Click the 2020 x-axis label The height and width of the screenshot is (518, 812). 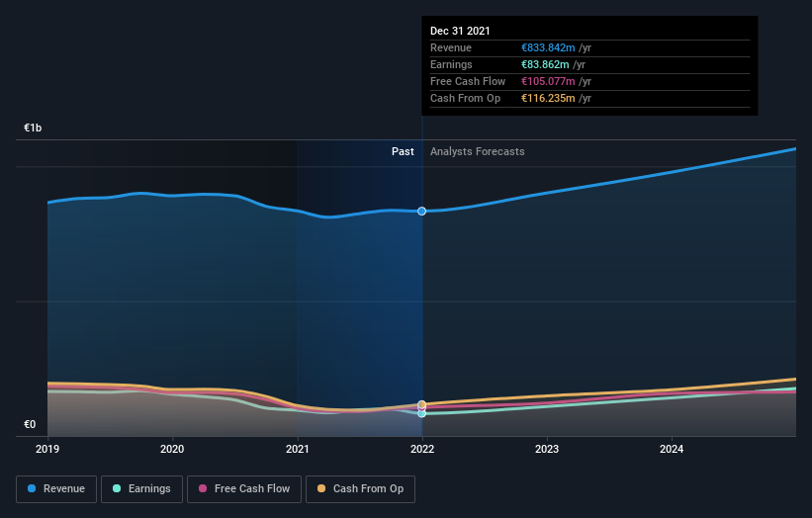click(172, 449)
